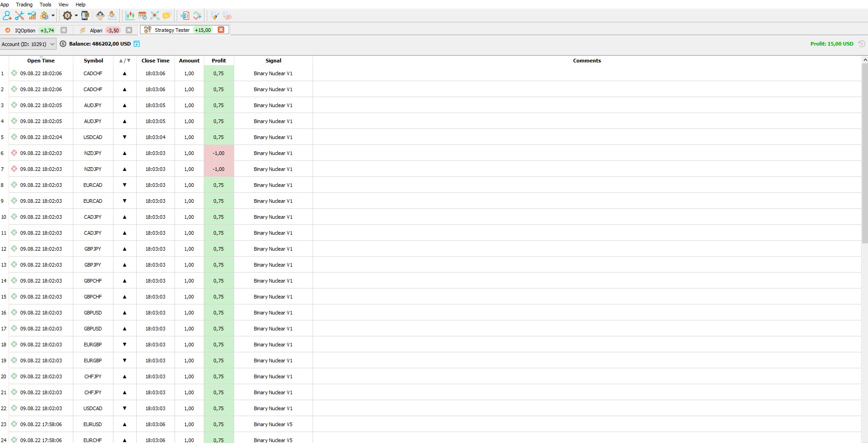Image resolution: width=868 pixels, height=443 pixels.
Task: Click the globe play signals icon
Action: (x=44, y=16)
